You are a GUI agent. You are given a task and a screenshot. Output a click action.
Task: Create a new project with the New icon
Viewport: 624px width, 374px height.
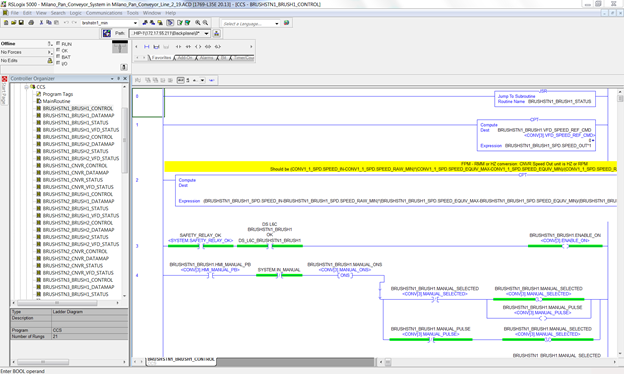[x=6, y=23]
